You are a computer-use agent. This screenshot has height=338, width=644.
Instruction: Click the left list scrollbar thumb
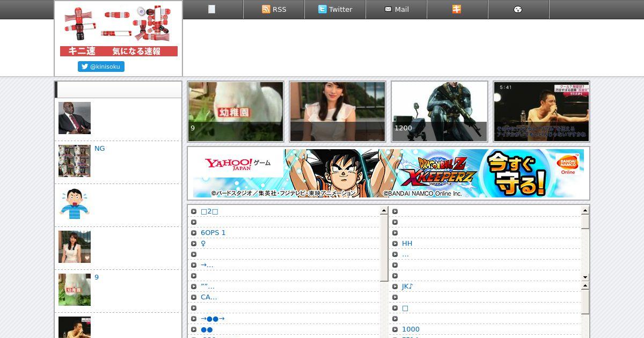[384, 248]
